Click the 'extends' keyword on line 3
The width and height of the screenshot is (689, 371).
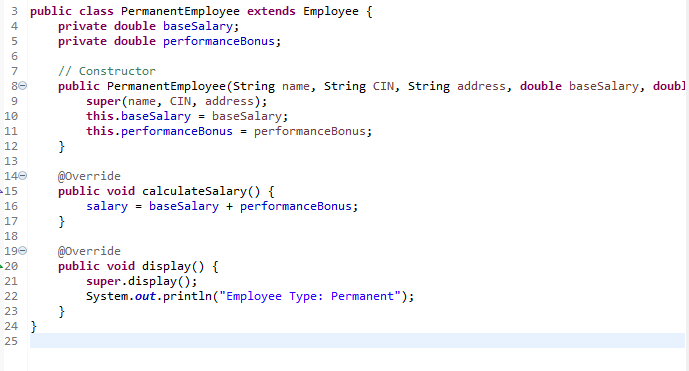point(271,11)
